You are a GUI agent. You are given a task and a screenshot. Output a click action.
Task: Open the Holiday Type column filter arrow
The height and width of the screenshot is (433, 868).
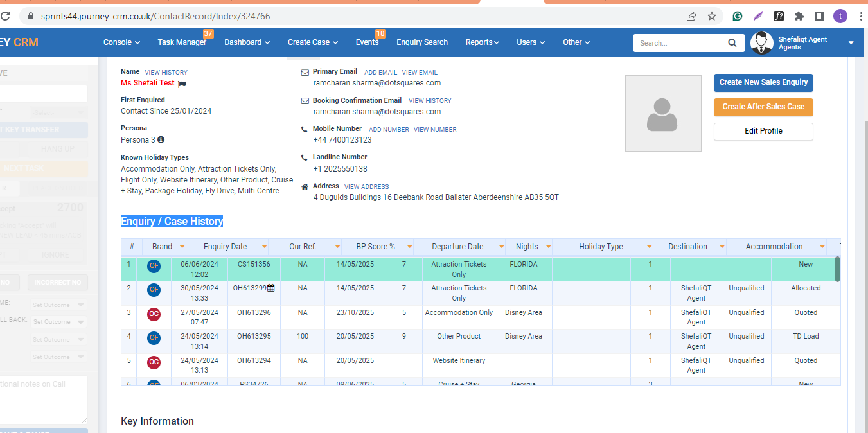pos(649,247)
